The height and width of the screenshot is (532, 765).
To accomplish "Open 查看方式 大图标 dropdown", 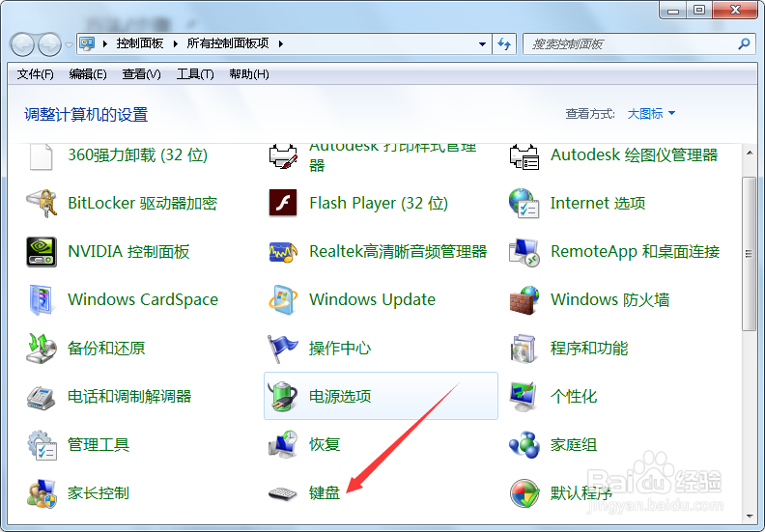I will [x=651, y=113].
